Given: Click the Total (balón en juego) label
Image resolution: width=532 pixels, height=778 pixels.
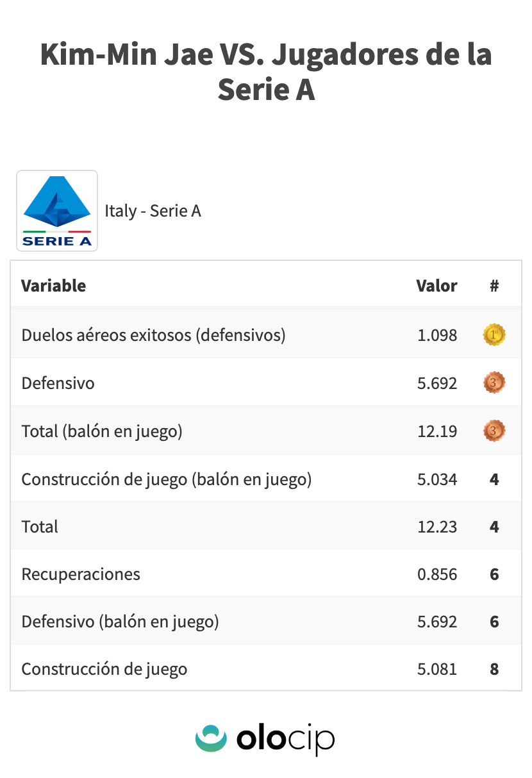Looking at the screenshot, I should [102, 431].
